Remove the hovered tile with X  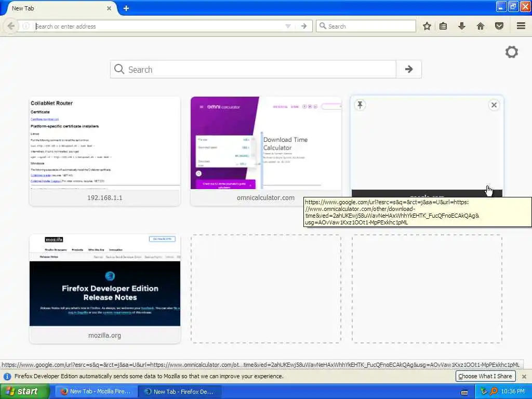[494, 105]
